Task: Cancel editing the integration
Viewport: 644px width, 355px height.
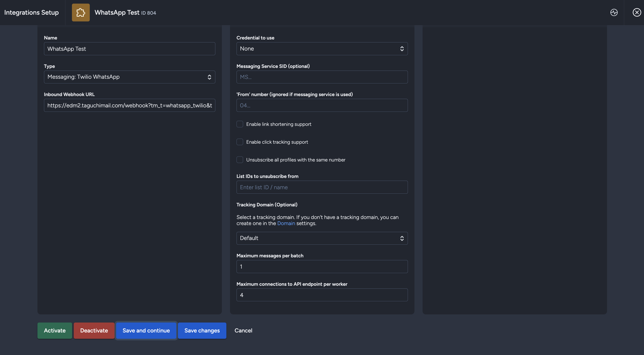Action: coord(243,330)
